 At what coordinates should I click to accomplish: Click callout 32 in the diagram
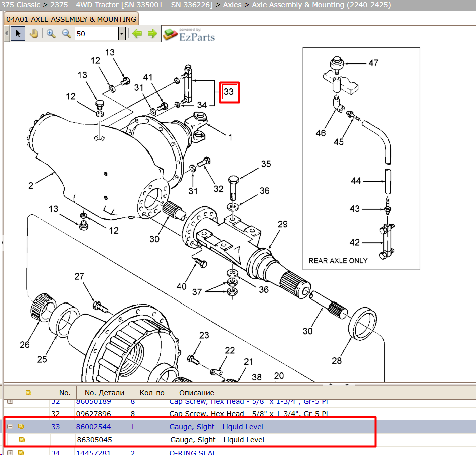(218, 189)
